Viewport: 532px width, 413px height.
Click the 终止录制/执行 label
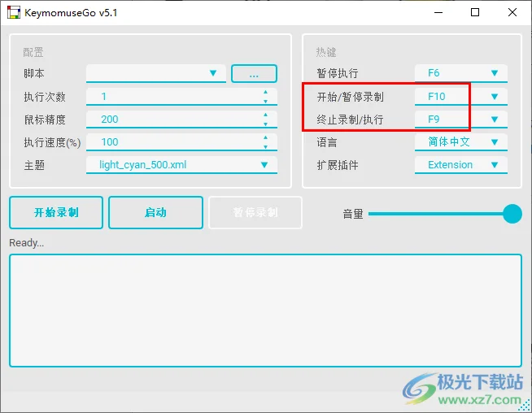coord(350,120)
